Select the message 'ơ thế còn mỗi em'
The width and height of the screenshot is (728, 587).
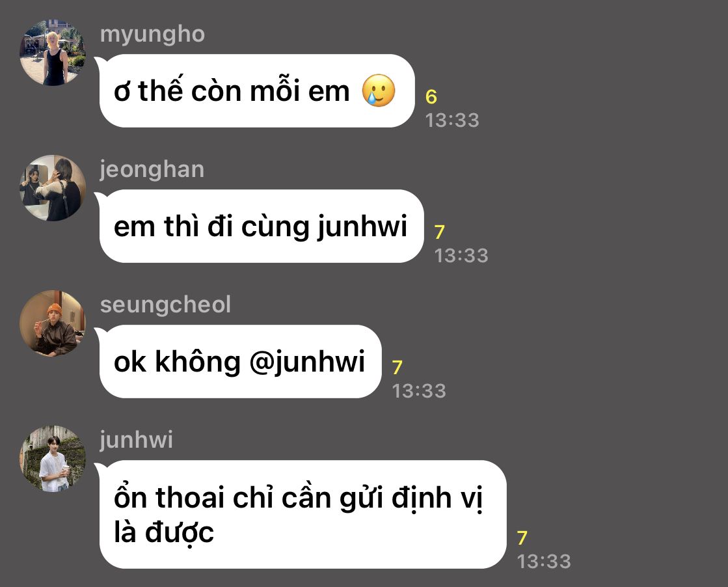pos(257,90)
